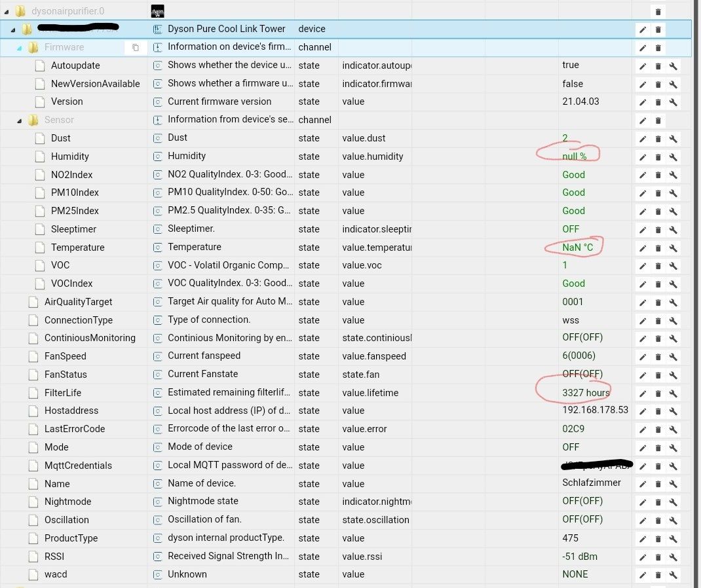Click the LastErrorCode value 02C9

point(573,429)
